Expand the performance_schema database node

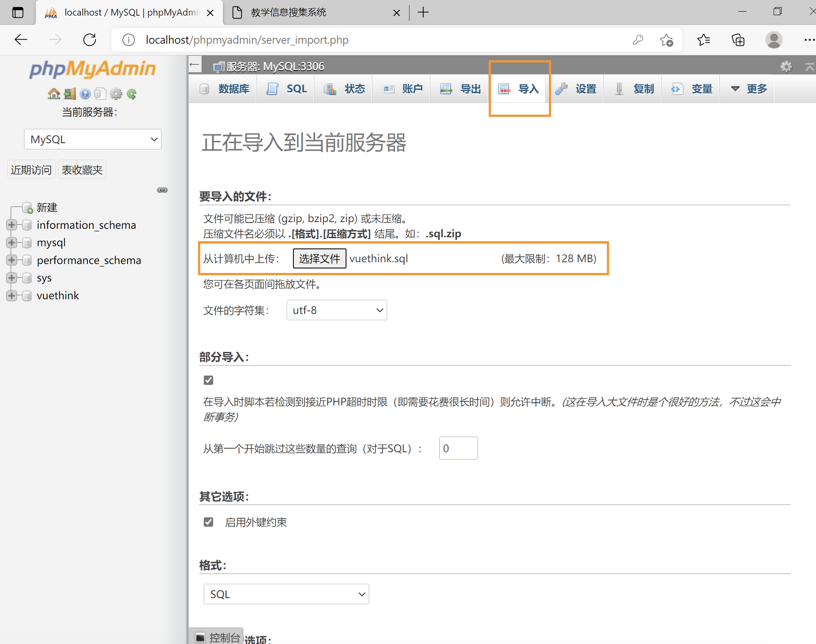12,260
